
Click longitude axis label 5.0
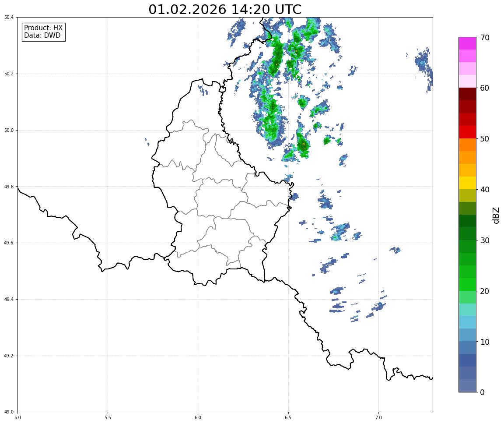tap(17, 418)
